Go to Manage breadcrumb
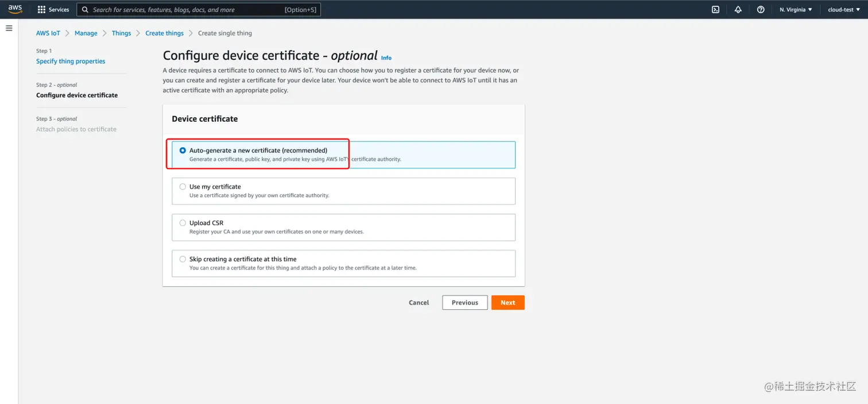Viewport: 868px width, 404px height. point(86,33)
